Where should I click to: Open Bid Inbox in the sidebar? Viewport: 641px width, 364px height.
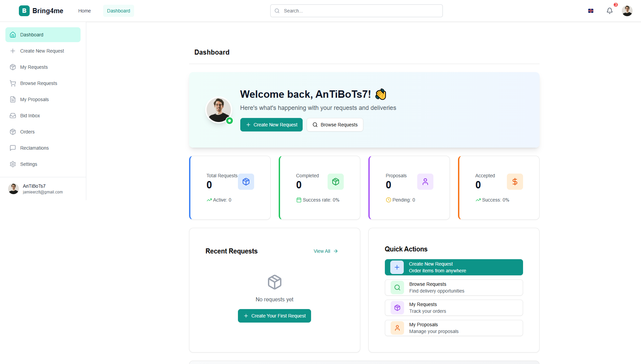[43, 116]
